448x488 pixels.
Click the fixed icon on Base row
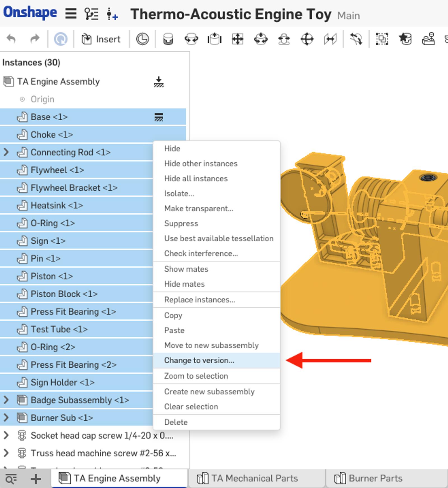[x=159, y=117]
